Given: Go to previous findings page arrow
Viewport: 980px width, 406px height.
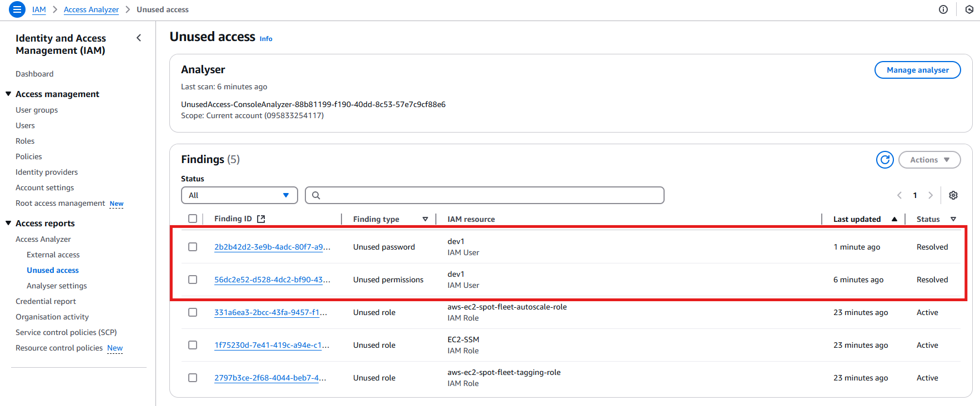Looking at the screenshot, I should tap(899, 195).
